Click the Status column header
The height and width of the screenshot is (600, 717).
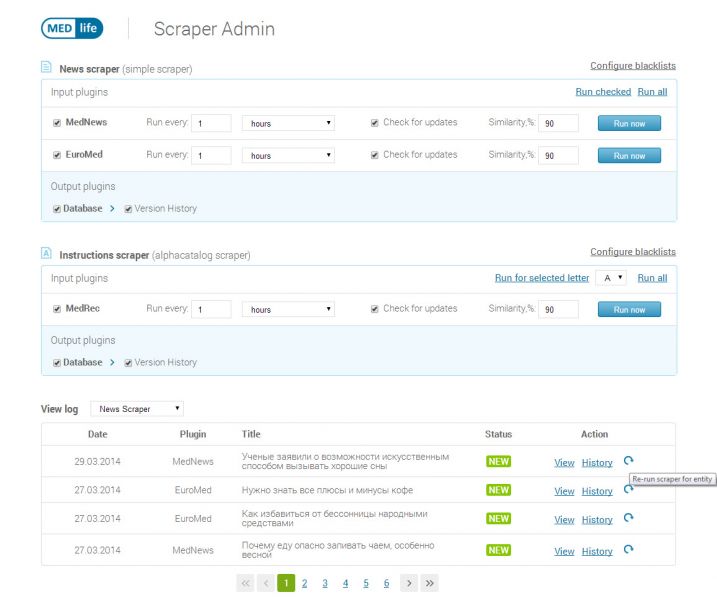498,434
